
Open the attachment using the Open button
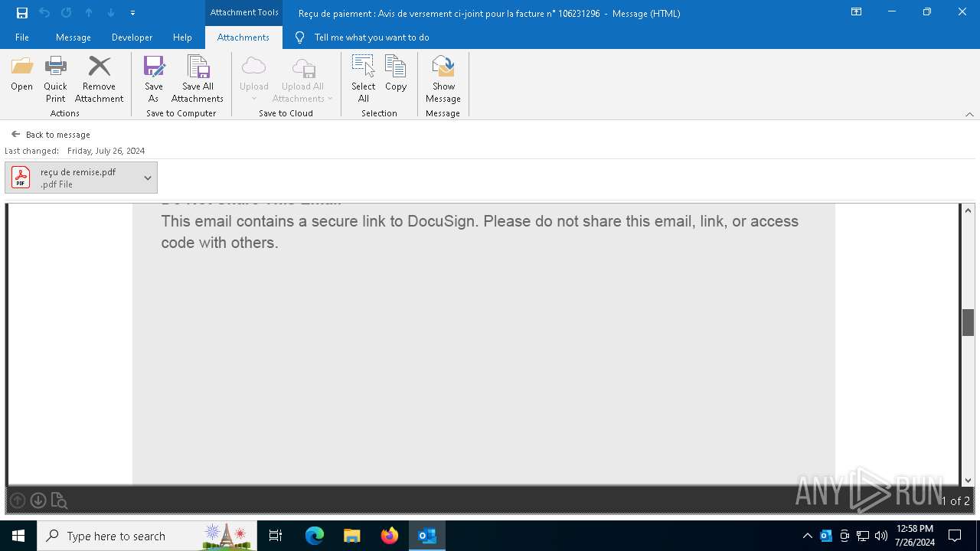[x=22, y=75]
